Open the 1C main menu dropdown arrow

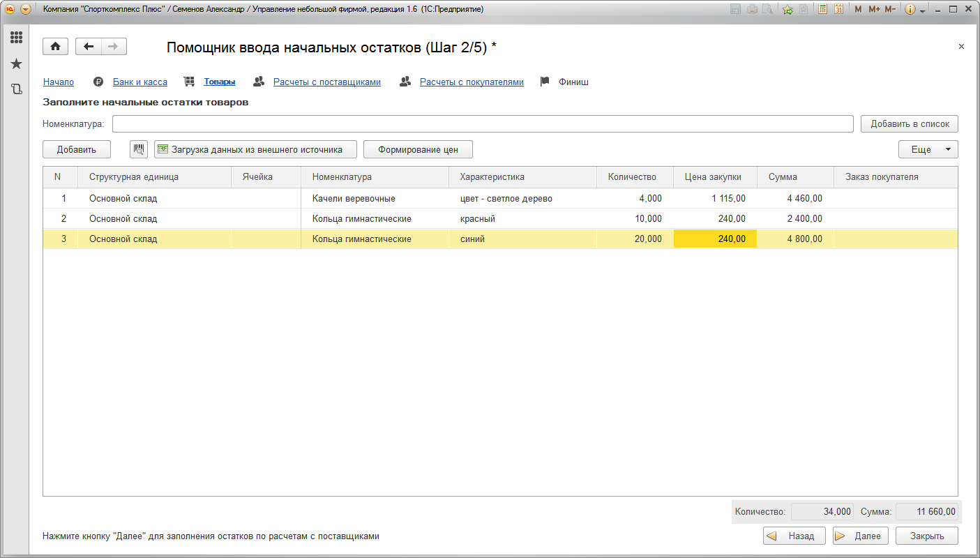point(26,9)
